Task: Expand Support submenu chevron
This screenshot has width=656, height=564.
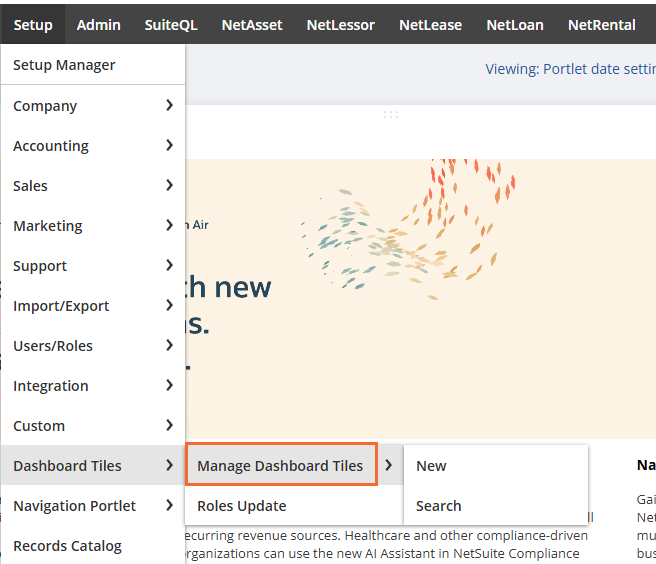Action: (169, 265)
